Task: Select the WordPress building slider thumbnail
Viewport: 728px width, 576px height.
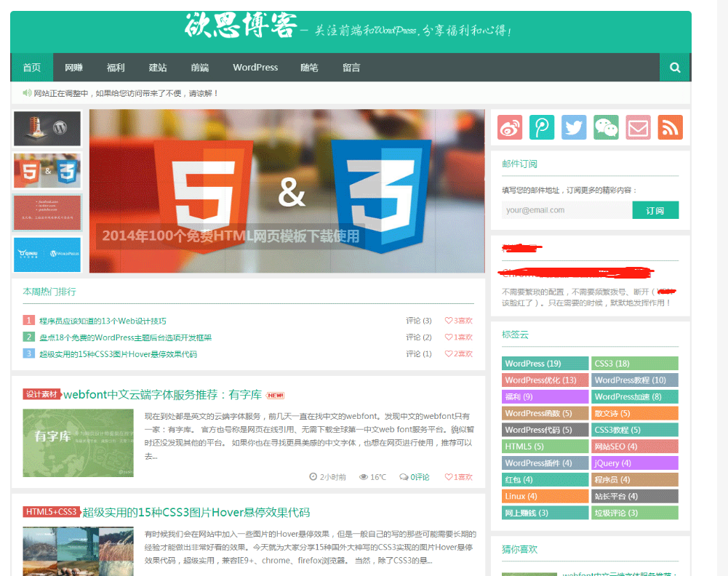Action: tap(47, 129)
